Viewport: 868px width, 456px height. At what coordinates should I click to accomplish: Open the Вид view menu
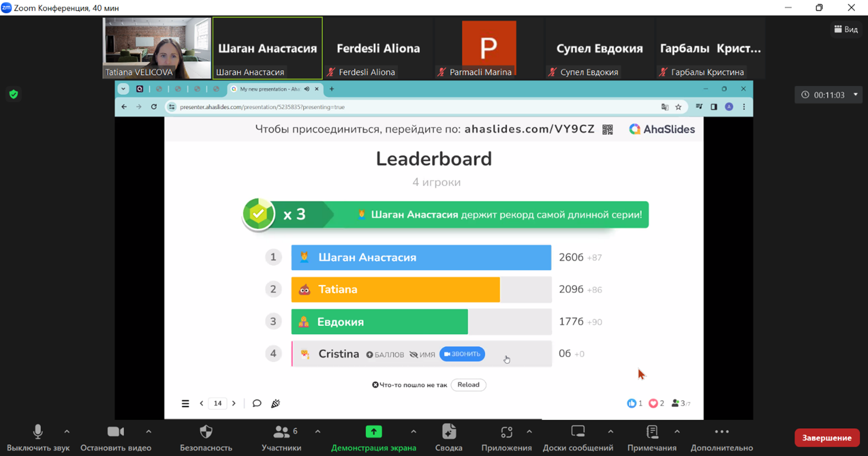[x=846, y=29]
